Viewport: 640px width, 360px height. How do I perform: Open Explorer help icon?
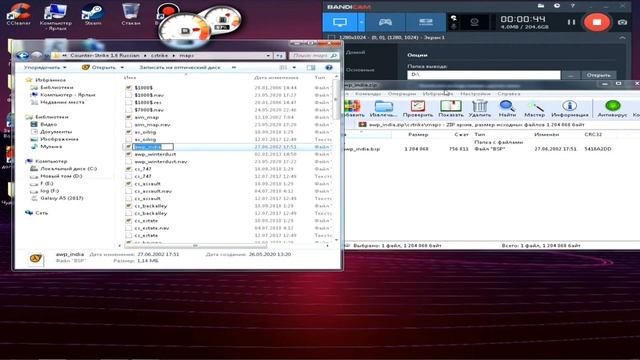click(x=329, y=67)
